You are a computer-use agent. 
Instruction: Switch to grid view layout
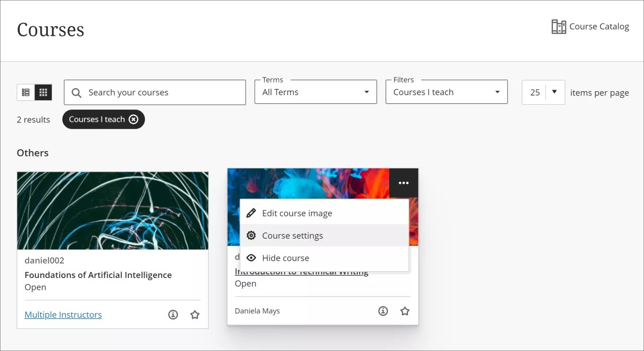[x=43, y=93]
